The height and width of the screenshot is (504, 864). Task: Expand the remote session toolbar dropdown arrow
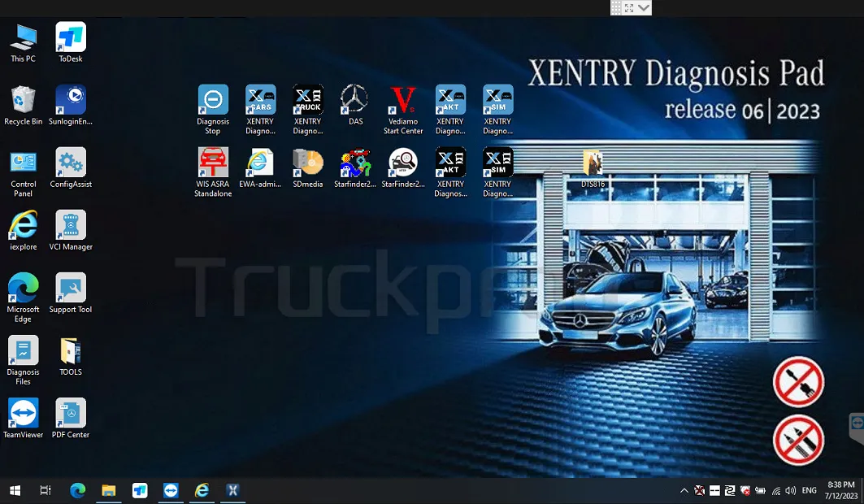coord(644,7)
